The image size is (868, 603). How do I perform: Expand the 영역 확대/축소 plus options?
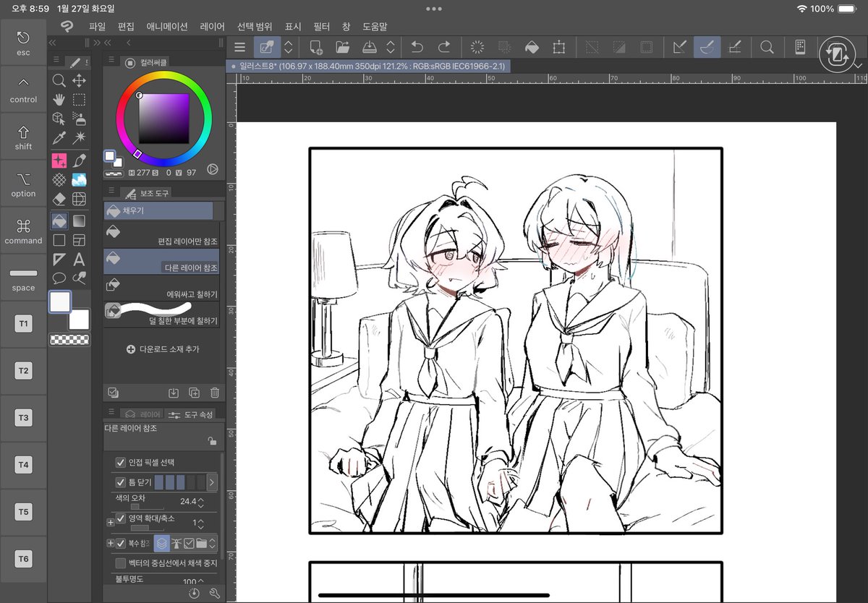(110, 522)
